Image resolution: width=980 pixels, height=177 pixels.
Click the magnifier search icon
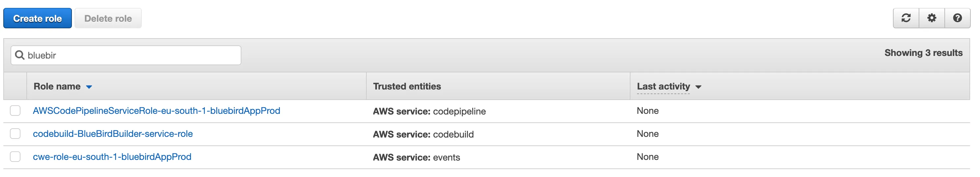[19, 56]
